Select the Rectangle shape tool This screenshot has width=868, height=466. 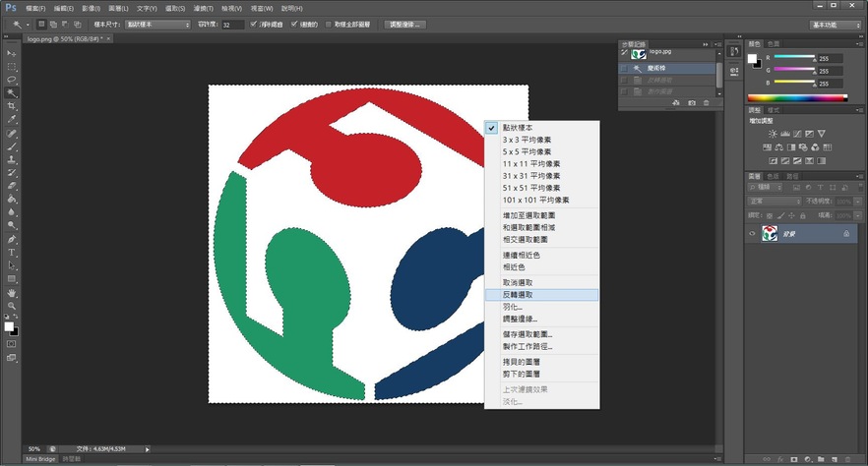[x=11, y=279]
